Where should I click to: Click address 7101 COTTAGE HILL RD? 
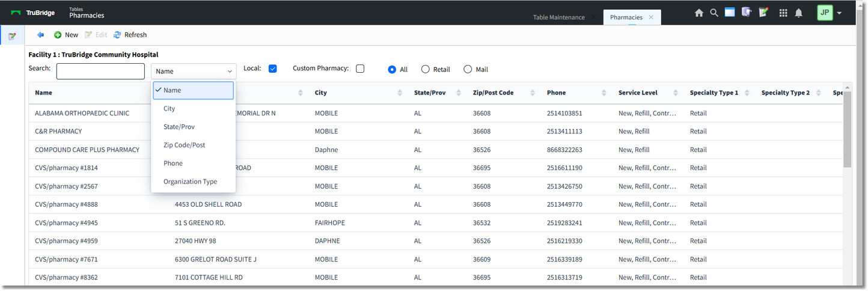click(209, 277)
